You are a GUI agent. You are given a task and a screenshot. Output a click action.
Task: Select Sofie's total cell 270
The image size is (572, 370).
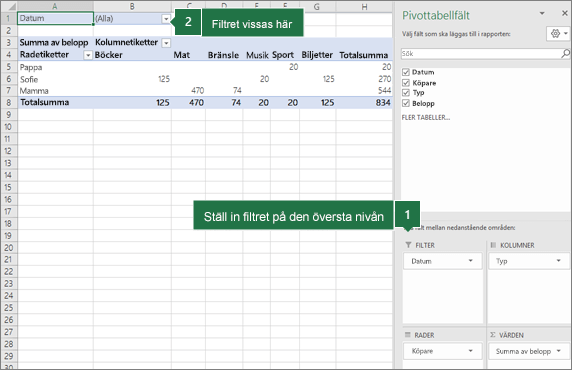364,79
